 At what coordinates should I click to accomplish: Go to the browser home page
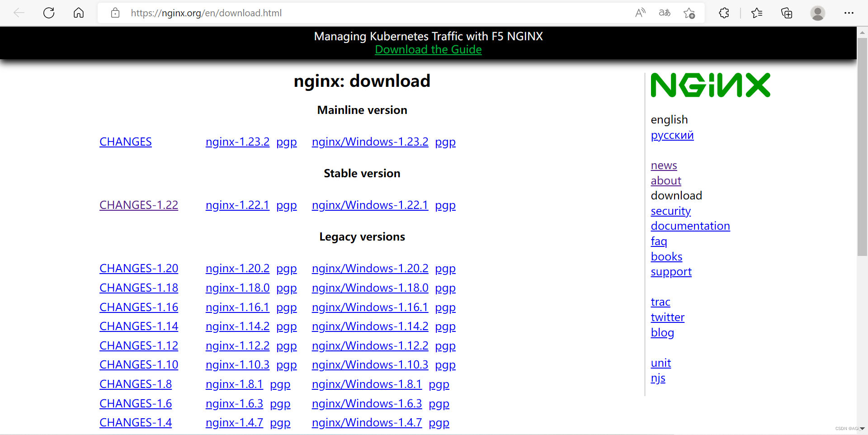point(79,13)
